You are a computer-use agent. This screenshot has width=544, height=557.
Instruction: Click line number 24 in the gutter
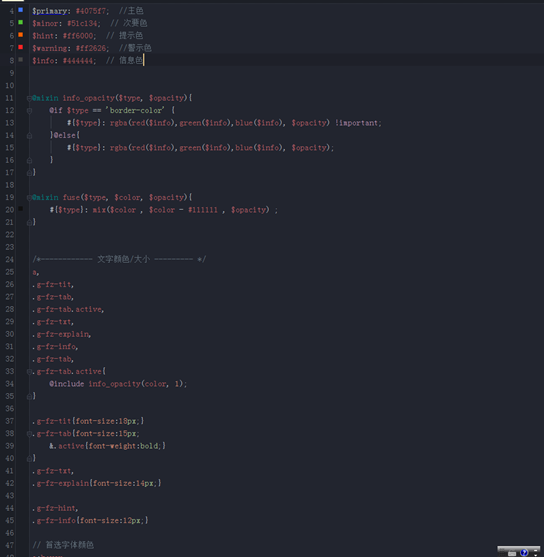[10, 259]
